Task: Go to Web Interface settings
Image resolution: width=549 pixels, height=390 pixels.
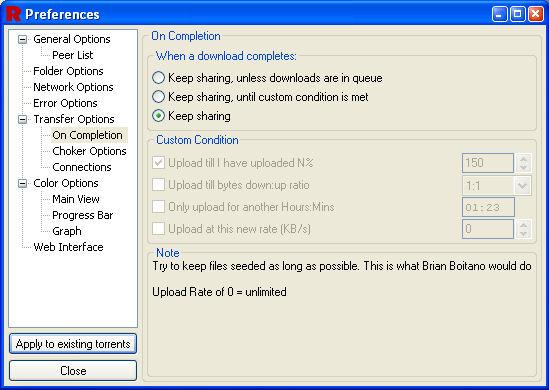Action: 68,247
